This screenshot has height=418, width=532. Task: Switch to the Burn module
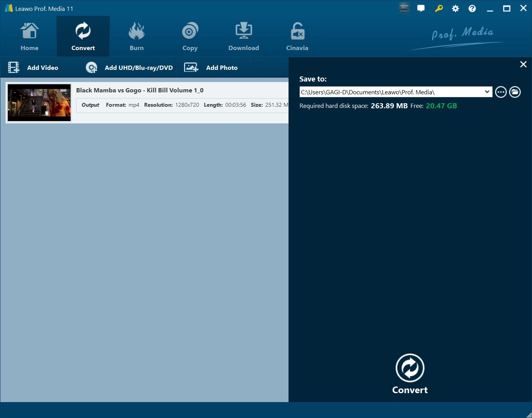[x=136, y=37]
